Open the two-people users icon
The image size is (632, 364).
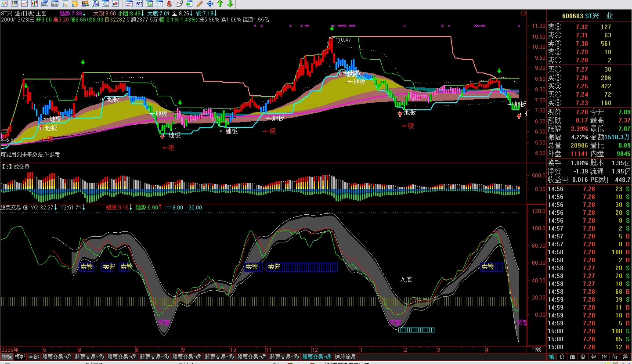pyautogui.click(x=85, y=4)
